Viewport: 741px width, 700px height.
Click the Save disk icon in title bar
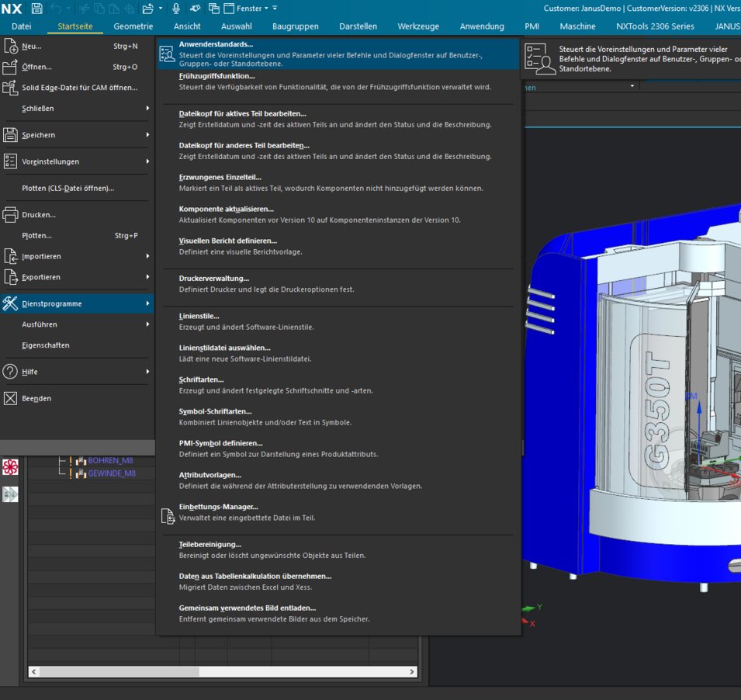pyautogui.click(x=36, y=8)
